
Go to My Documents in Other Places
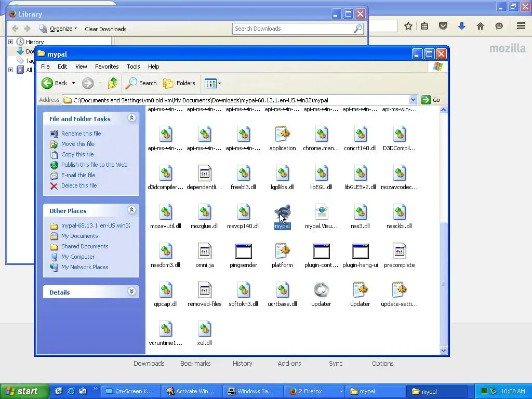79,236
